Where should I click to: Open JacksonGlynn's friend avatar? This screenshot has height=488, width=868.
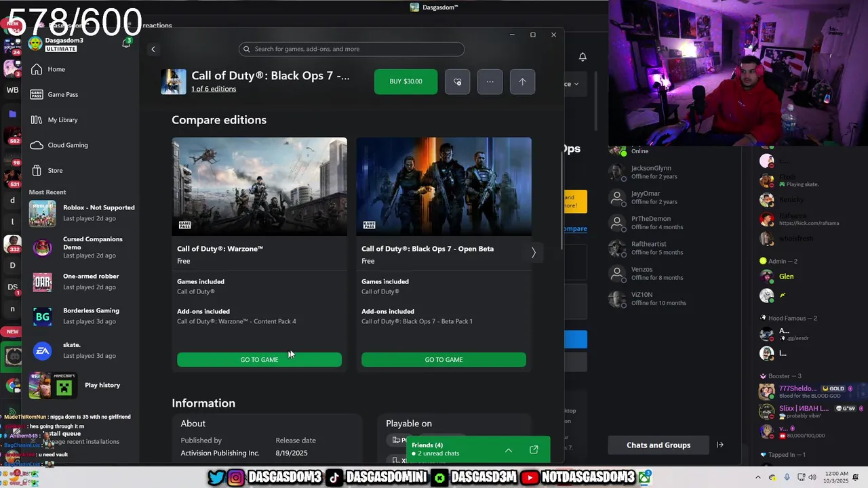(x=617, y=172)
